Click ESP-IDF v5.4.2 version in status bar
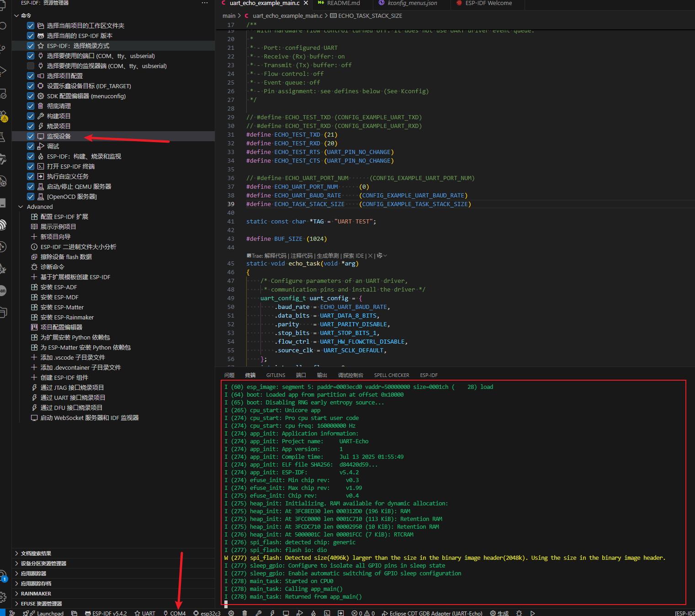 (x=106, y=613)
